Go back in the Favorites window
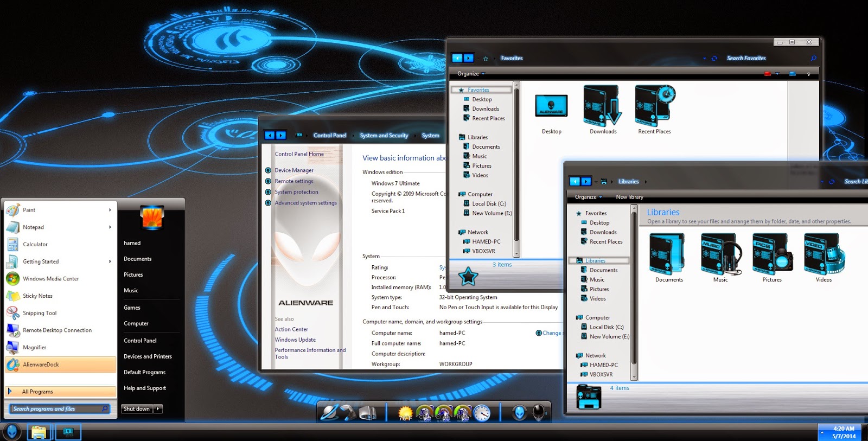This screenshot has width=868, height=441. [x=457, y=58]
